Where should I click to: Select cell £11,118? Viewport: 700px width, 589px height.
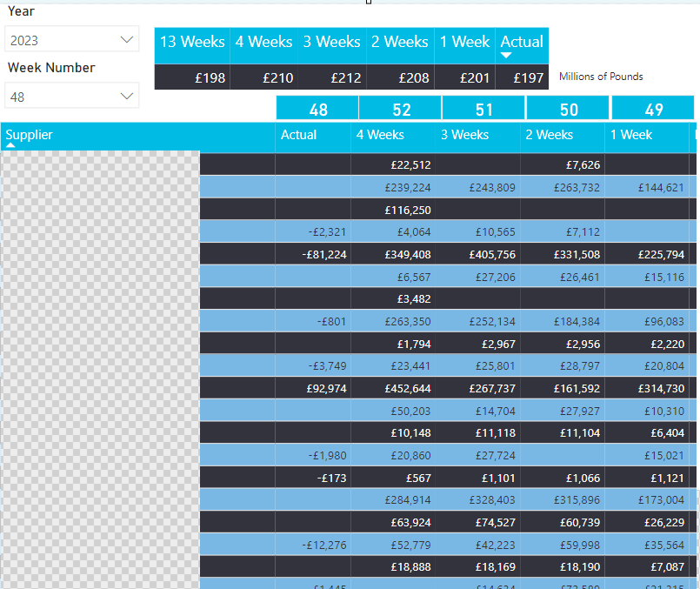(x=495, y=432)
